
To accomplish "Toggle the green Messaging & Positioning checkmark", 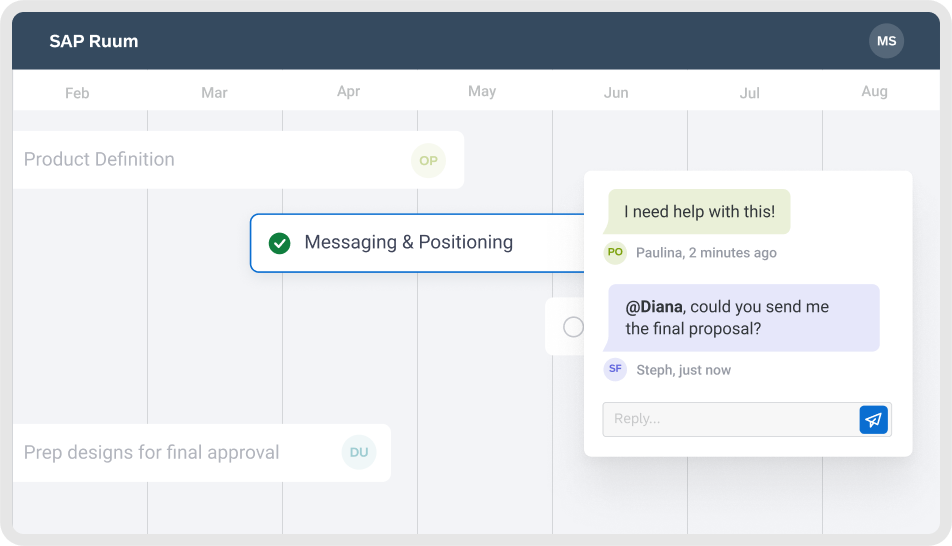I will (280, 243).
